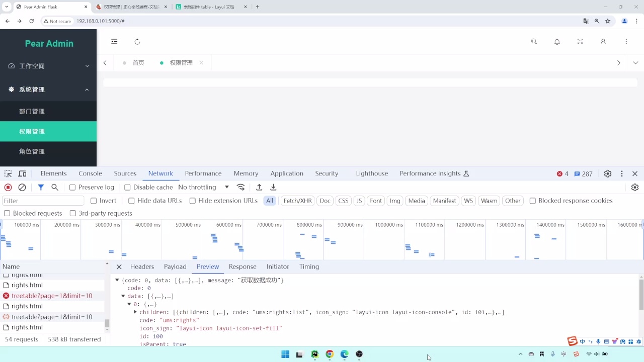644x362 pixels.
Task: Open the Response tab of request details
Action: pyautogui.click(x=243, y=266)
